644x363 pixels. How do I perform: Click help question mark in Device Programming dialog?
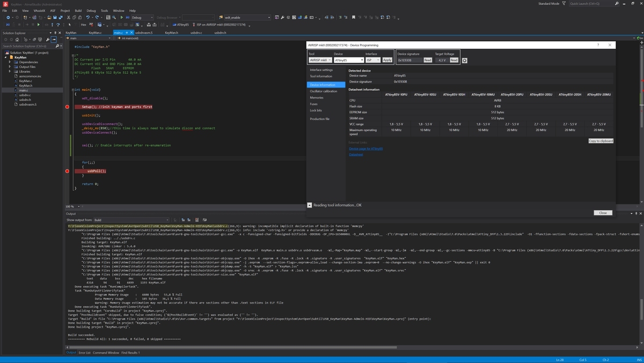tap(598, 45)
